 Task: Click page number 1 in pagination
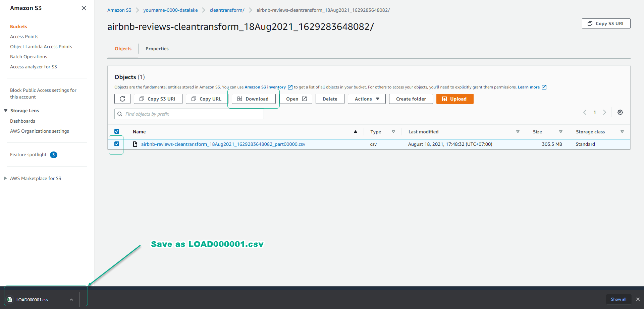click(x=595, y=112)
